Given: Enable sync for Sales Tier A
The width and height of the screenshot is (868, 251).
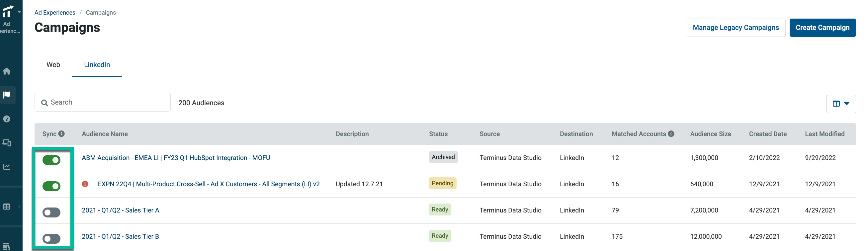Looking at the screenshot, I should 51,212.
